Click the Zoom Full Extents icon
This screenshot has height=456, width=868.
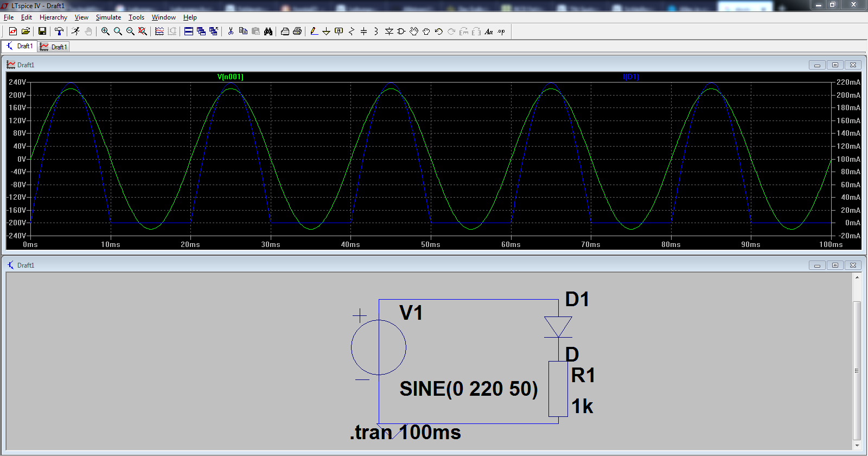pyautogui.click(x=143, y=31)
